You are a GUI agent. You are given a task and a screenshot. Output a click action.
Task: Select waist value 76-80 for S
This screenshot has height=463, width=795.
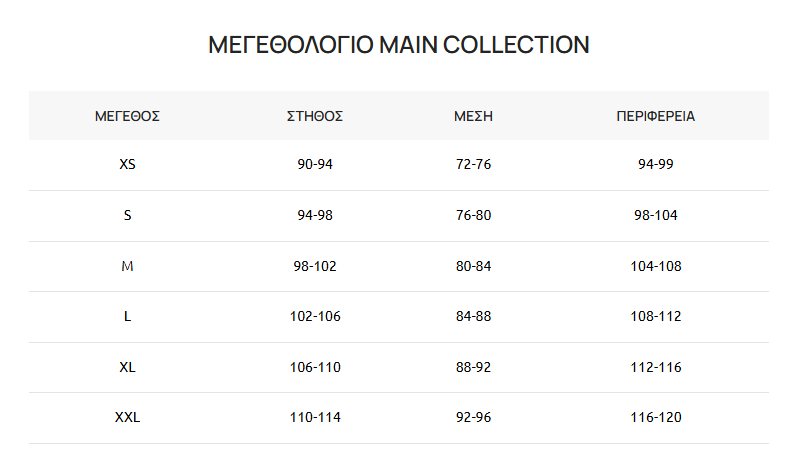click(473, 215)
